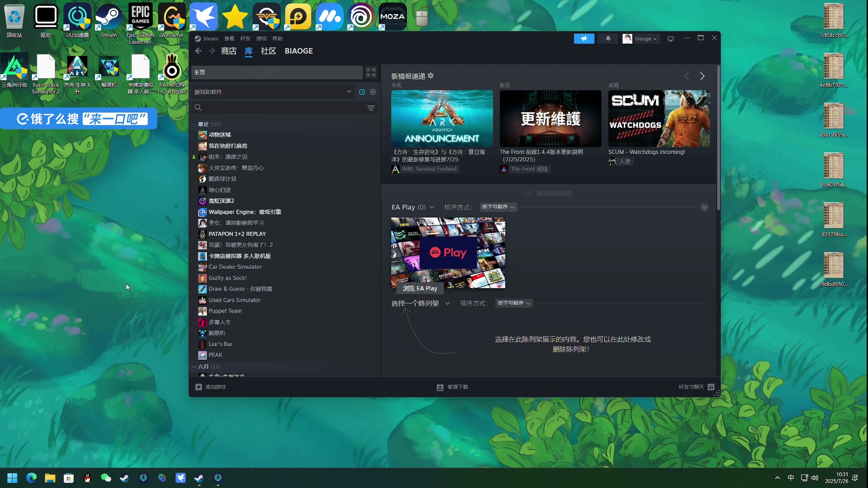Screen dimensions: 868x488
Task: Expand the EA Play shelf dropdown
Action: [432, 207]
